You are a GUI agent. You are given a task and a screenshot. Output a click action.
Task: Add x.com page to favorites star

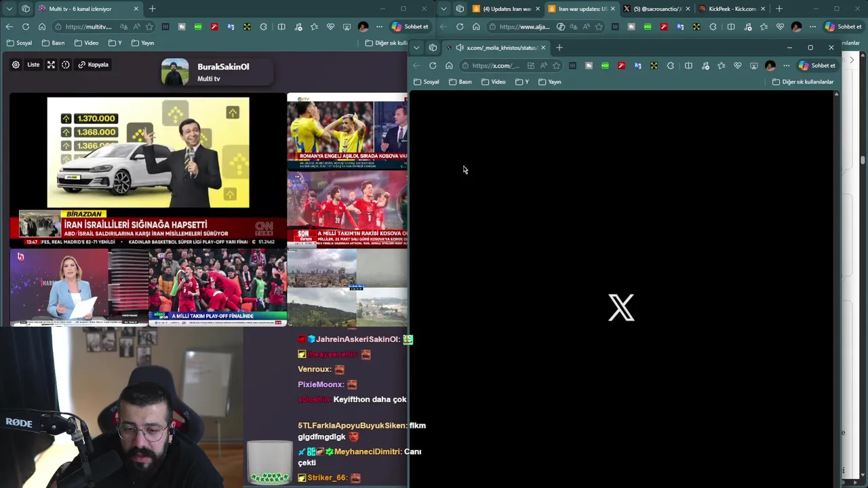click(556, 66)
